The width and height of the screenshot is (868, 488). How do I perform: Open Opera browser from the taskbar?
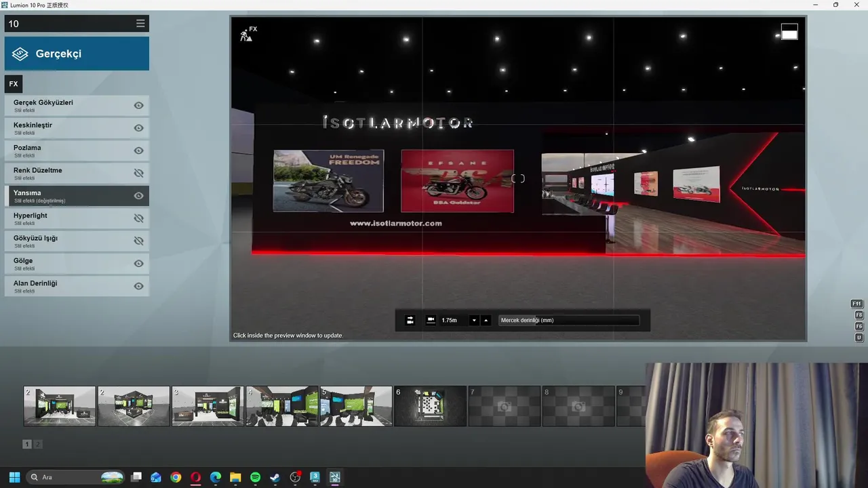pos(196,477)
